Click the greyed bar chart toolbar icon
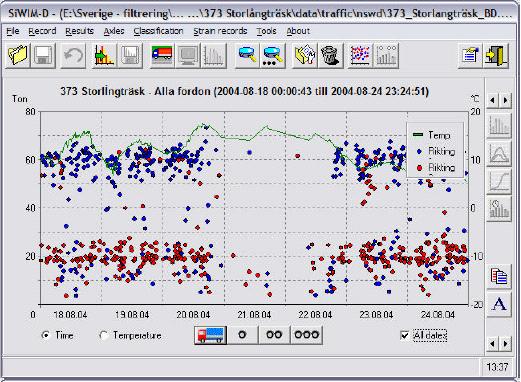This screenshot has height=382, width=521. click(x=214, y=55)
